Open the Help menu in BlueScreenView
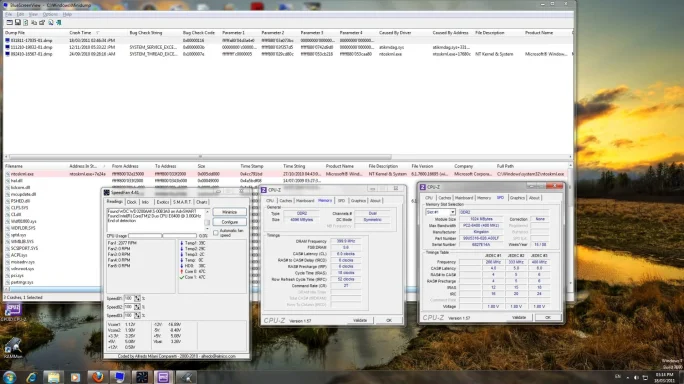Screen dimensions: 684x384 point(67,14)
